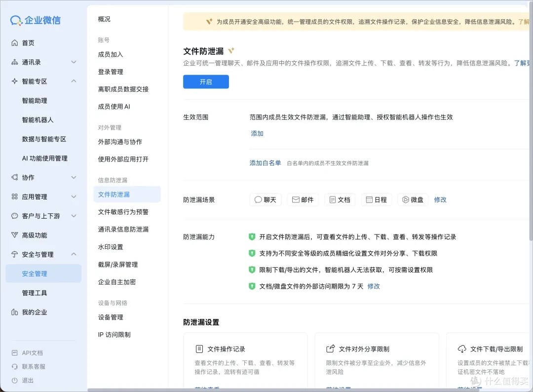Expand the 客户与上下游 chevron

click(x=74, y=216)
